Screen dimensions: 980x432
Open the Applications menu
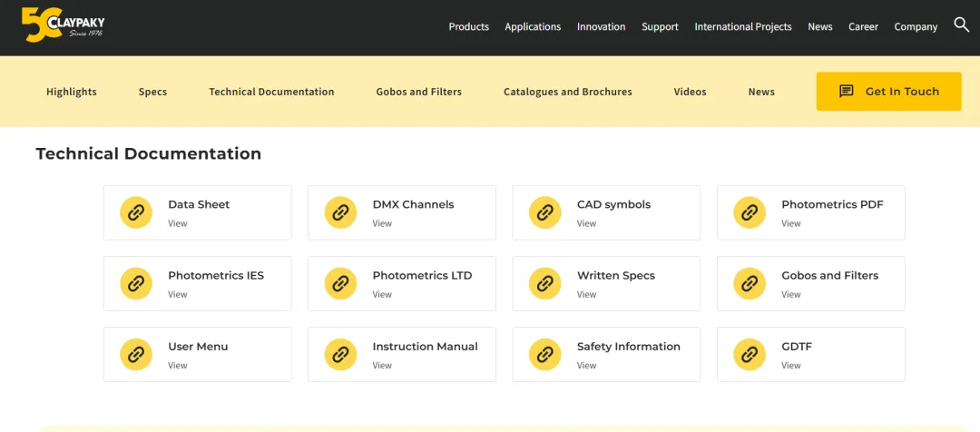533,27
